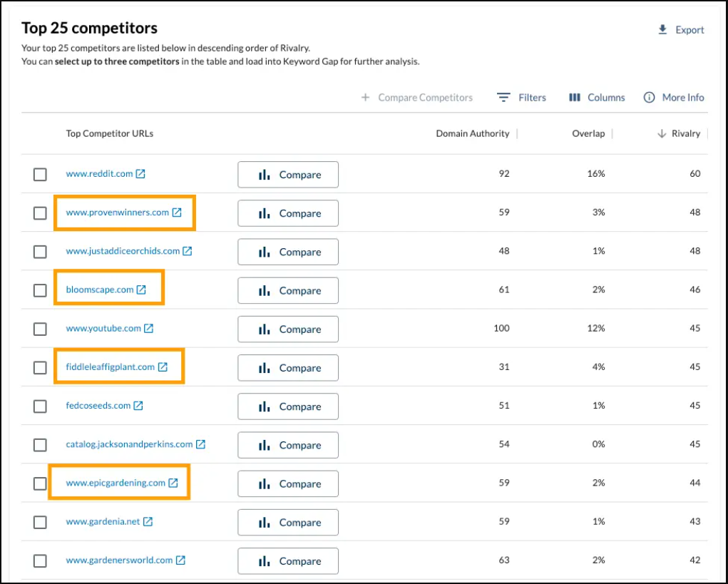The height and width of the screenshot is (584, 728).
Task: Click plus icon beside Compare Competitors
Action: pos(365,98)
